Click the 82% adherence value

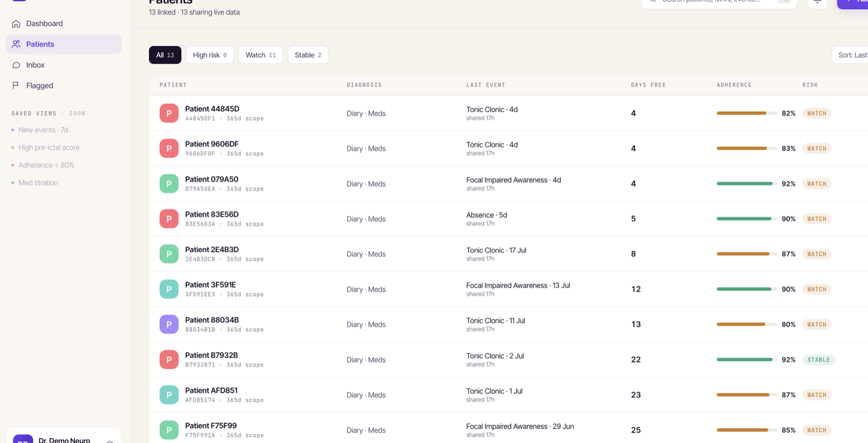(788, 113)
